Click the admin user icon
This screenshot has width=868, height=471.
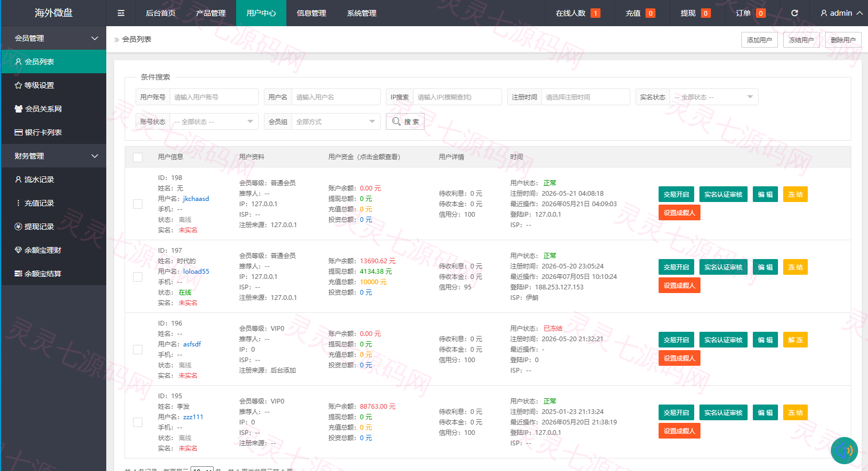click(824, 13)
